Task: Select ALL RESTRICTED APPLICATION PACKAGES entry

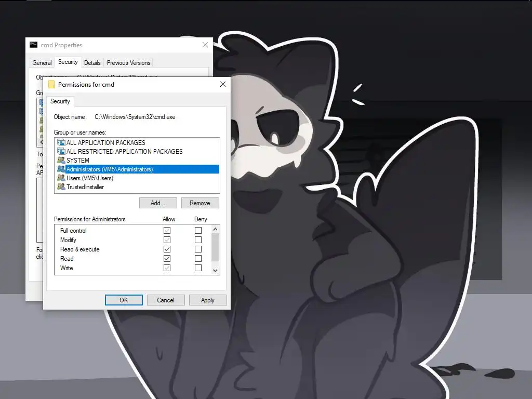Action: tap(137, 151)
